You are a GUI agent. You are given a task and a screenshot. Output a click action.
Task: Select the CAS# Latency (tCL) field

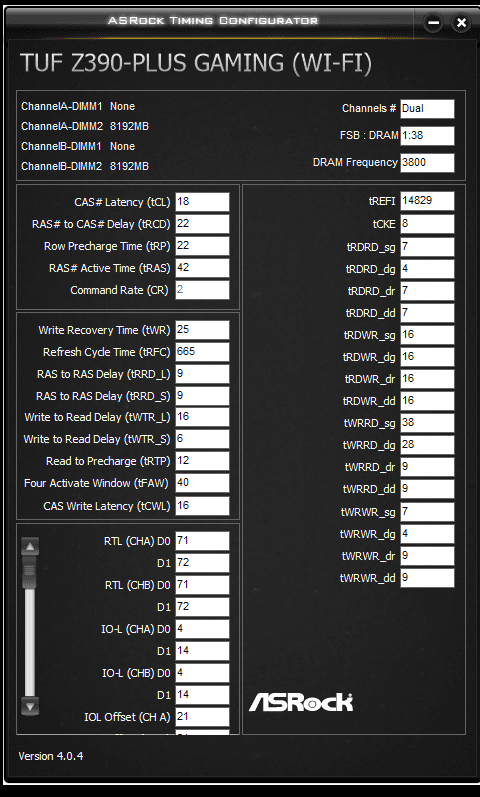202,202
